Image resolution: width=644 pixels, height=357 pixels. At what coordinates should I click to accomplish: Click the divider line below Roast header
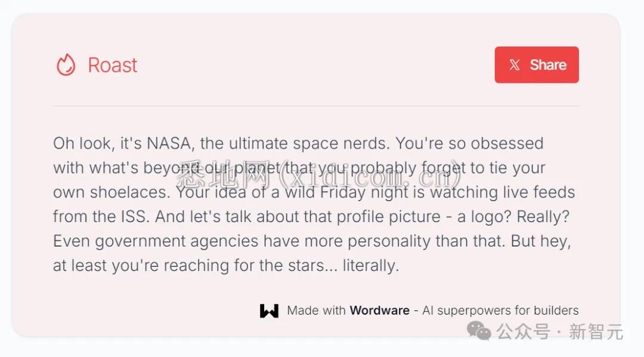(x=315, y=106)
